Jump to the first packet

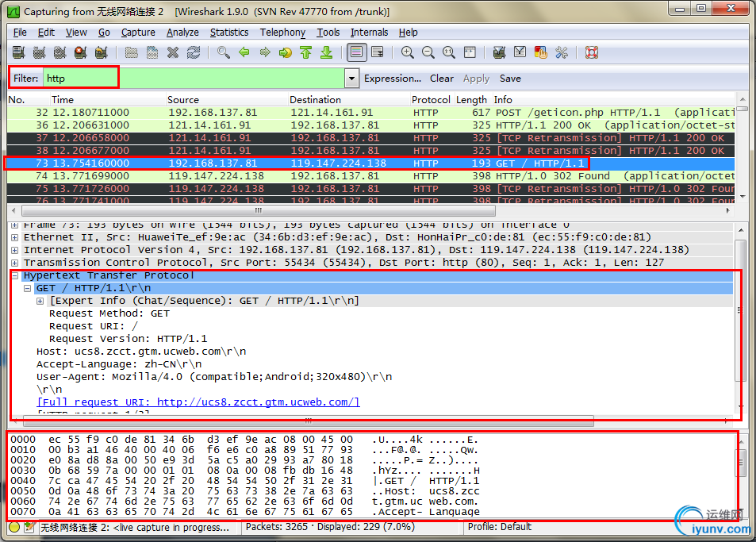point(305,52)
